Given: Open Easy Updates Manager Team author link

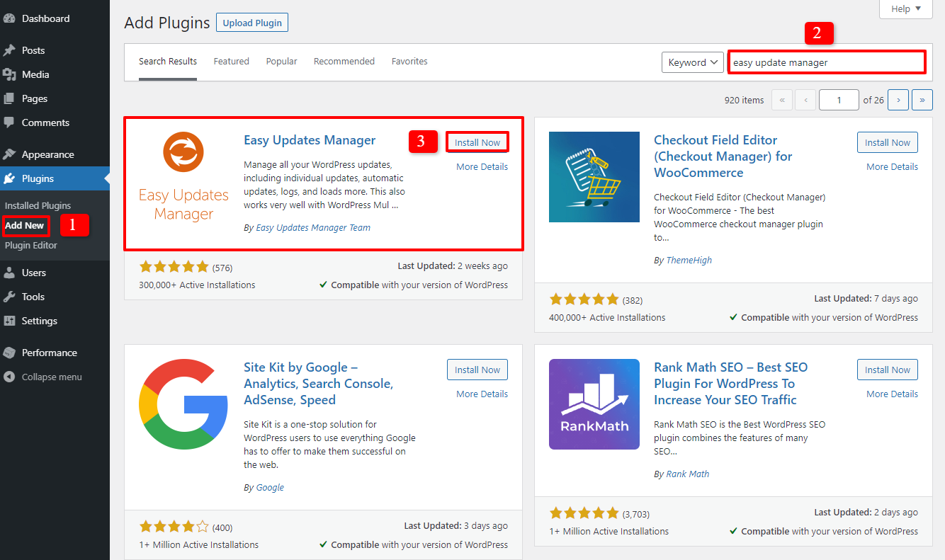Looking at the screenshot, I should click(313, 227).
